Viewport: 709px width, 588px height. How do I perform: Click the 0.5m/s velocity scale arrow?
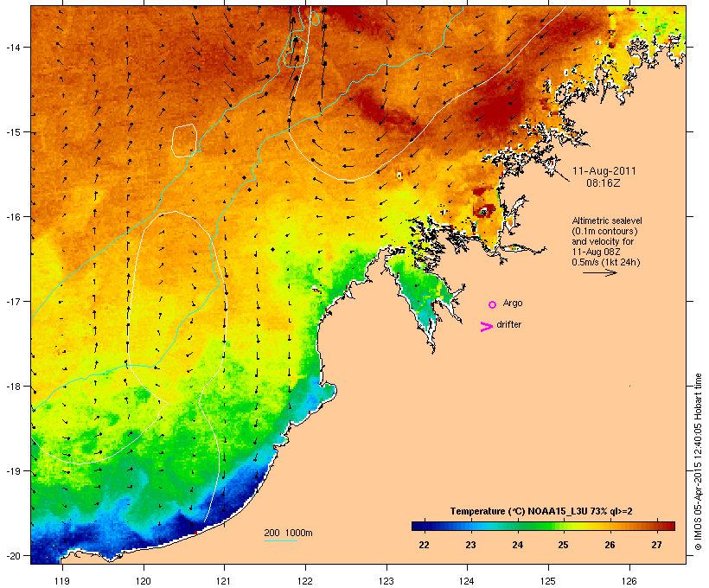599,272
